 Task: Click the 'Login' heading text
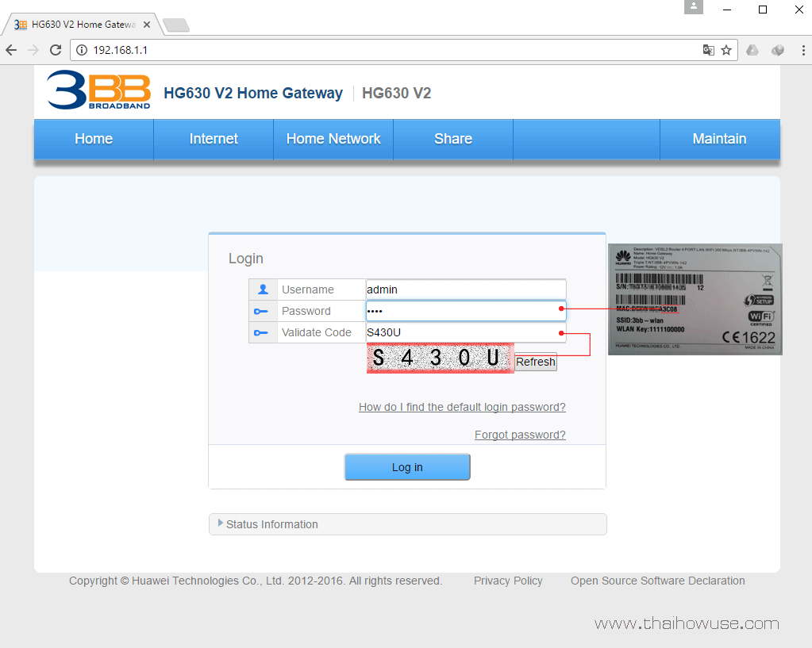(246, 259)
